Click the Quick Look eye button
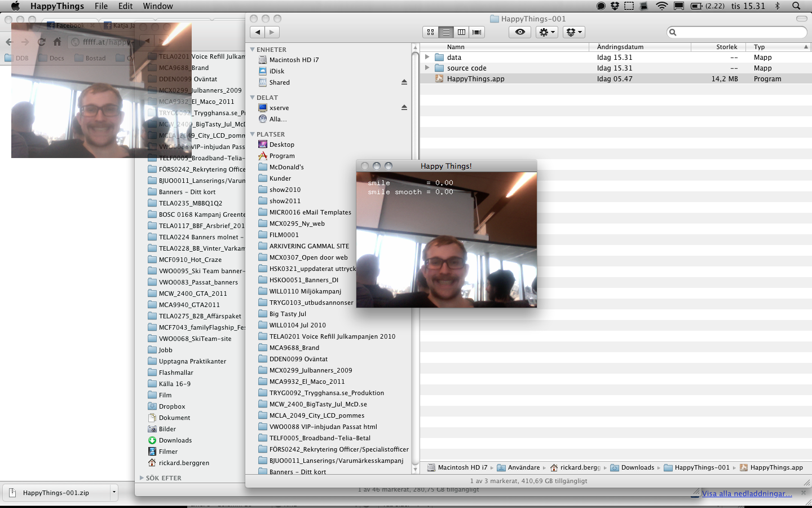812x508 pixels. click(520, 32)
